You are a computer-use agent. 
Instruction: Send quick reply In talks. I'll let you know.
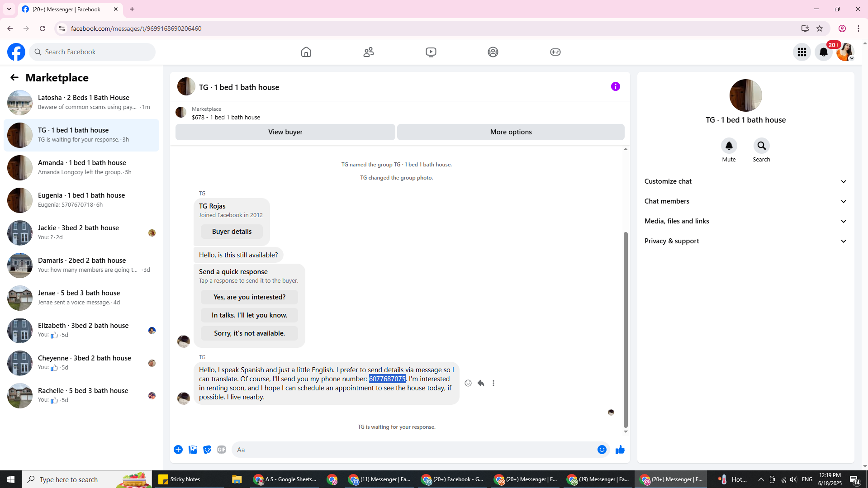249,315
